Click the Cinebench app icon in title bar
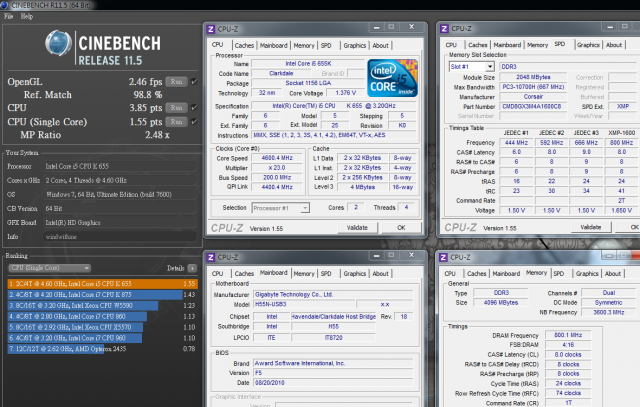Image resolution: width=640 pixels, height=407 pixels. click(4, 5)
